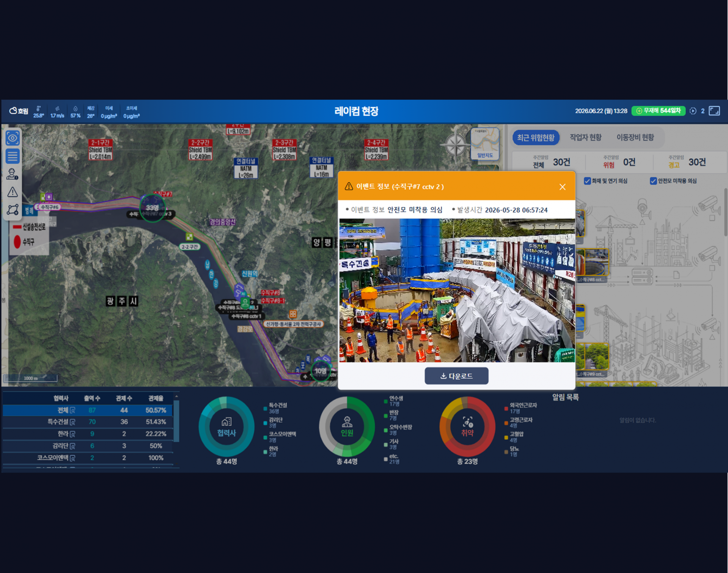
Task: Click the 위험 0건 weekly alert count
Action: (619, 162)
